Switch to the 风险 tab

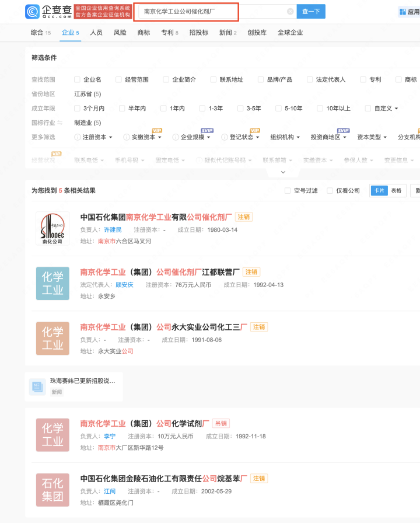click(120, 33)
